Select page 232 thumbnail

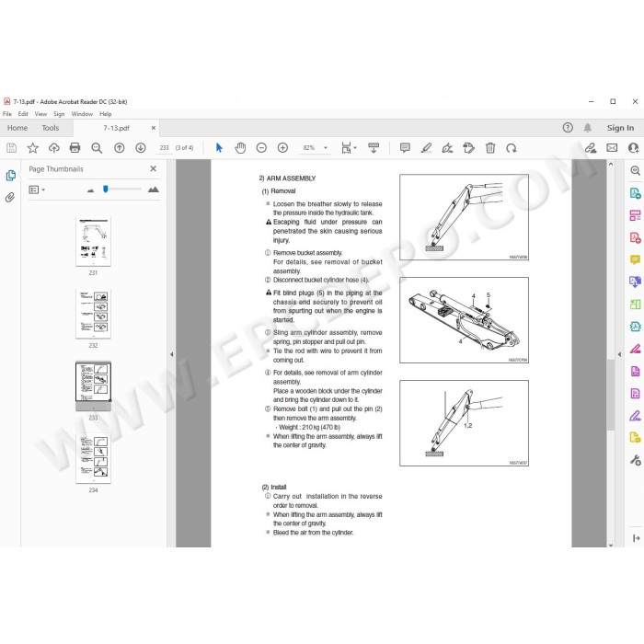coord(93,315)
